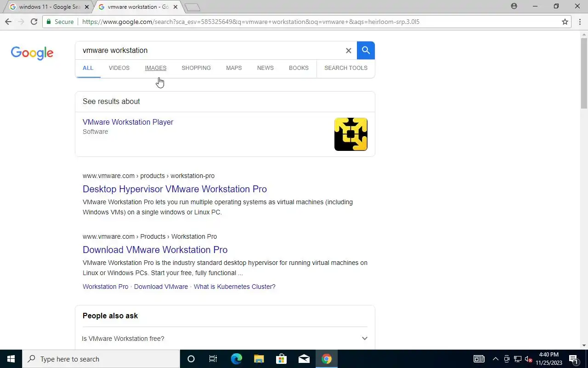Open File Explorer from the taskbar
The width and height of the screenshot is (588, 368).
(259, 359)
